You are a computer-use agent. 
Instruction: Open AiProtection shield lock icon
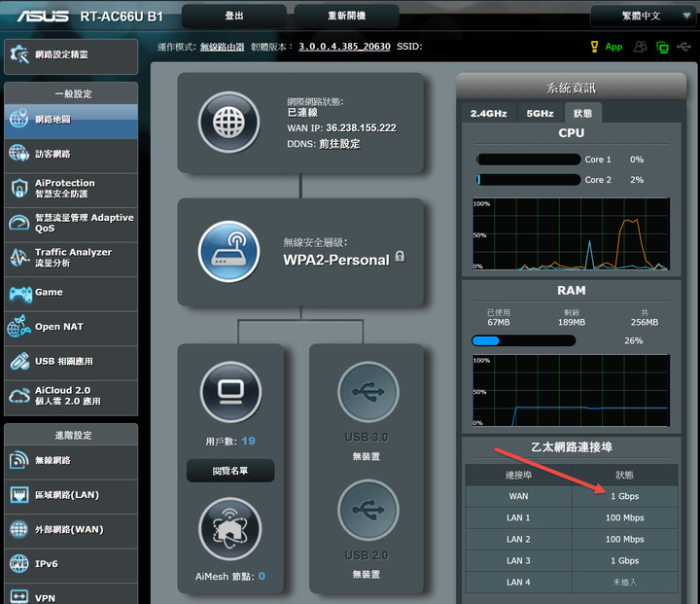pyautogui.click(x=19, y=188)
